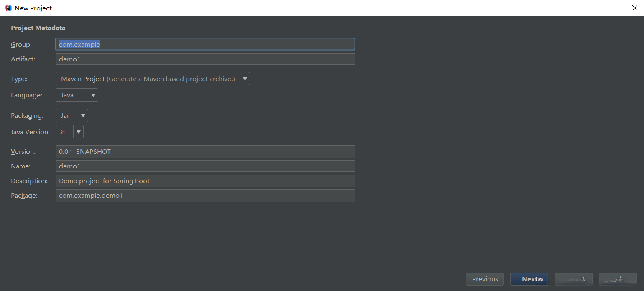Open the Packaging dropdown showing Jar
Screen dimensions: 644x291
(72, 115)
